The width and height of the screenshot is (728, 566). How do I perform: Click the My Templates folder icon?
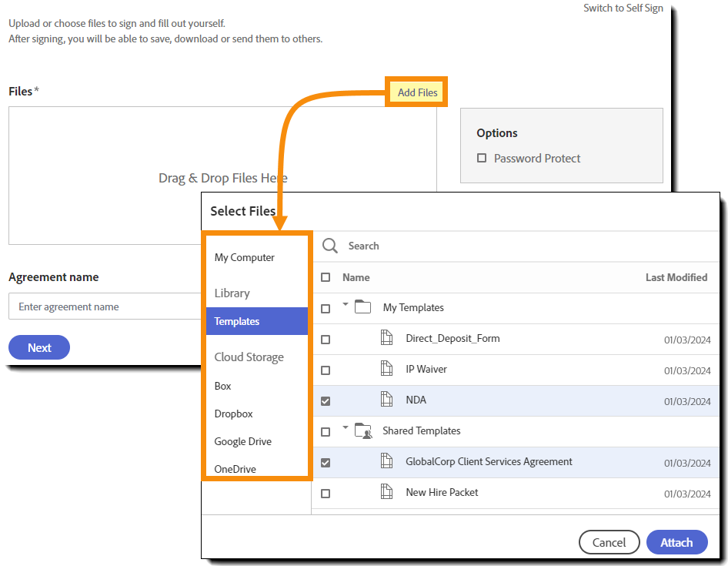click(x=363, y=306)
